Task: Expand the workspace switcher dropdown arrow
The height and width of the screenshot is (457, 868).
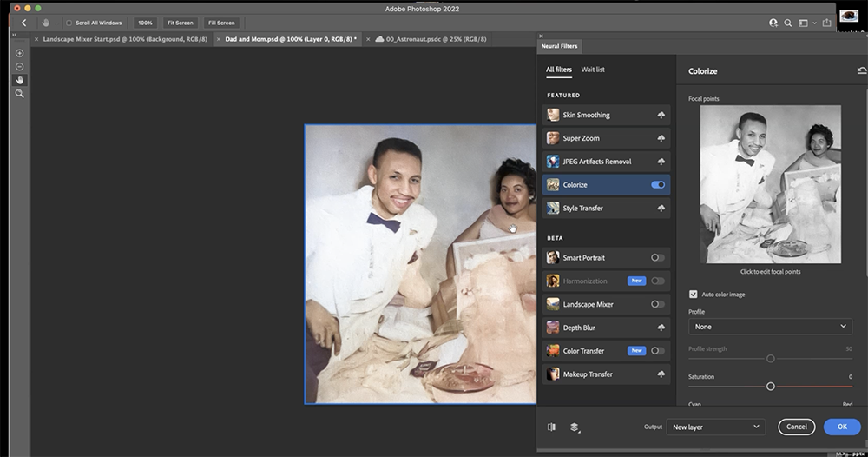Action: pyautogui.click(x=814, y=23)
